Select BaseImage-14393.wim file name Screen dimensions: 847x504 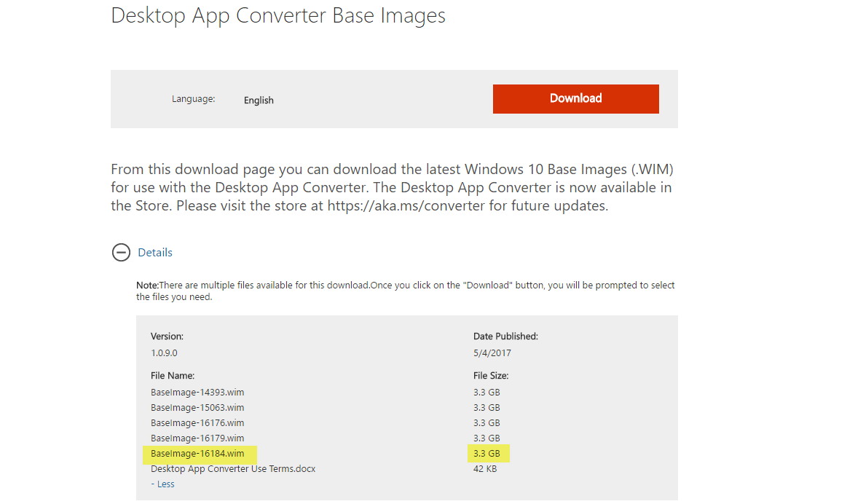(x=197, y=392)
